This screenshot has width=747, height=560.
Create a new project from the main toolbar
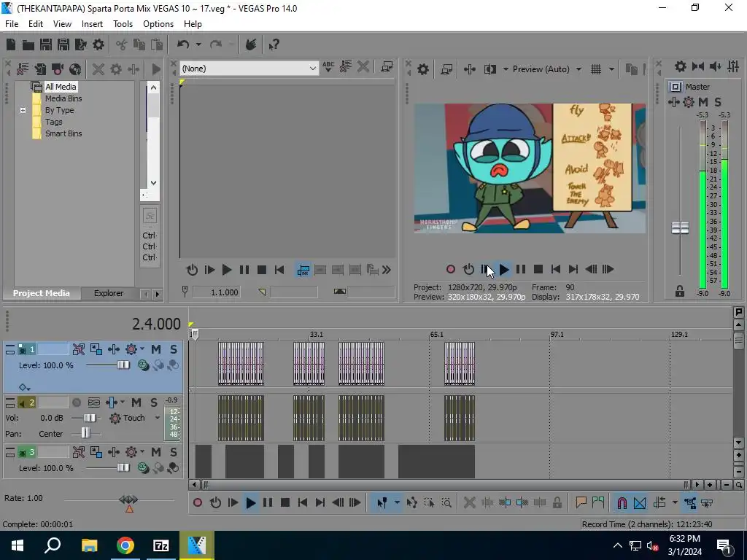pyautogui.click(x=11, y=44)
